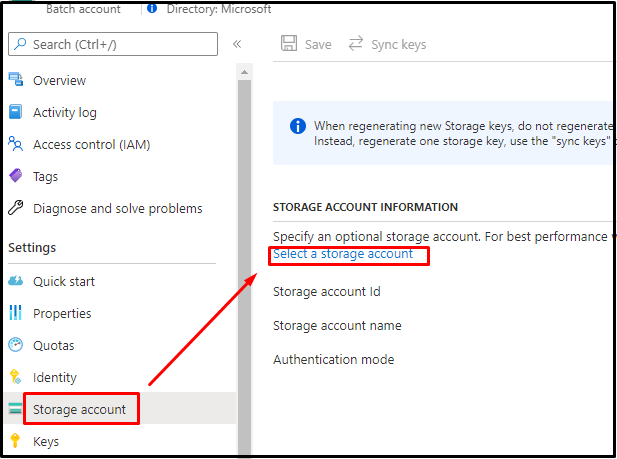Image resolution: width=617 pixels, height=459 pixels.
Task: Click the Properties bars icon
Action: pos(16,313)
